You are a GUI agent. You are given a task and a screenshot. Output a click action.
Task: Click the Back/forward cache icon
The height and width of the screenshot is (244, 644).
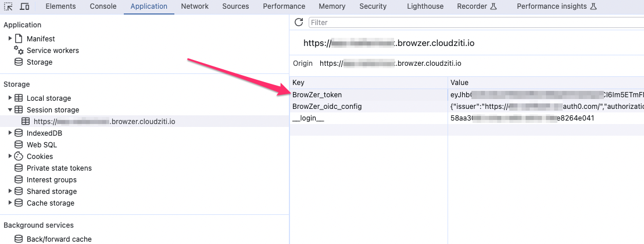pyautogui.click(x=19, y=239)
